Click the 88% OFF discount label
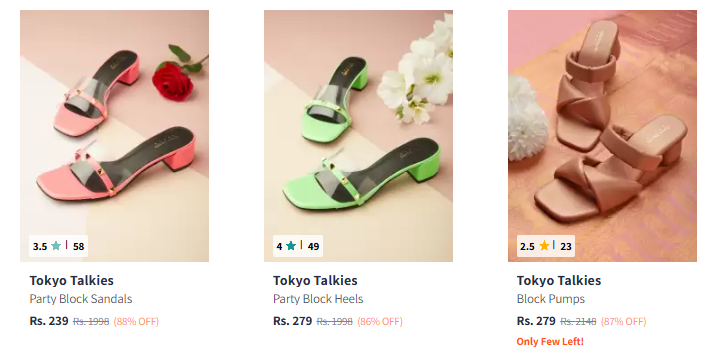 (x=136, y=322)
